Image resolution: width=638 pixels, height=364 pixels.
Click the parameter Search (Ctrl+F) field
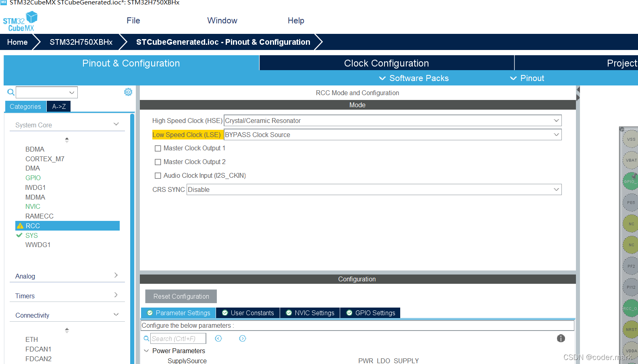178,339
